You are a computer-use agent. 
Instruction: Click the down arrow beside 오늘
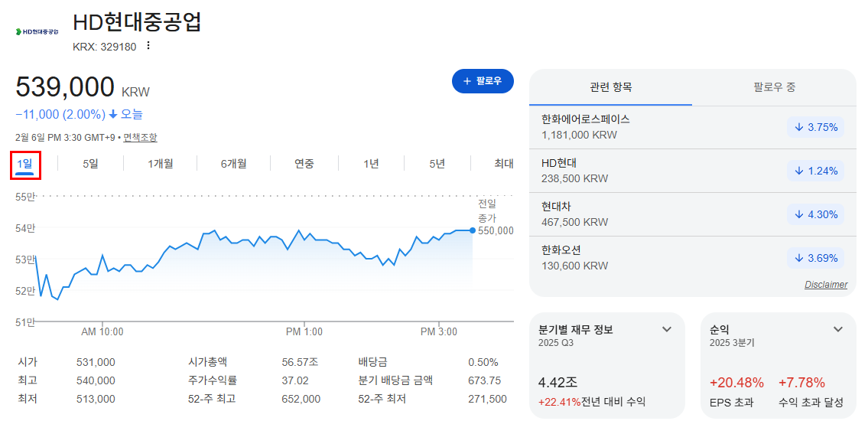tap(113, 115)
